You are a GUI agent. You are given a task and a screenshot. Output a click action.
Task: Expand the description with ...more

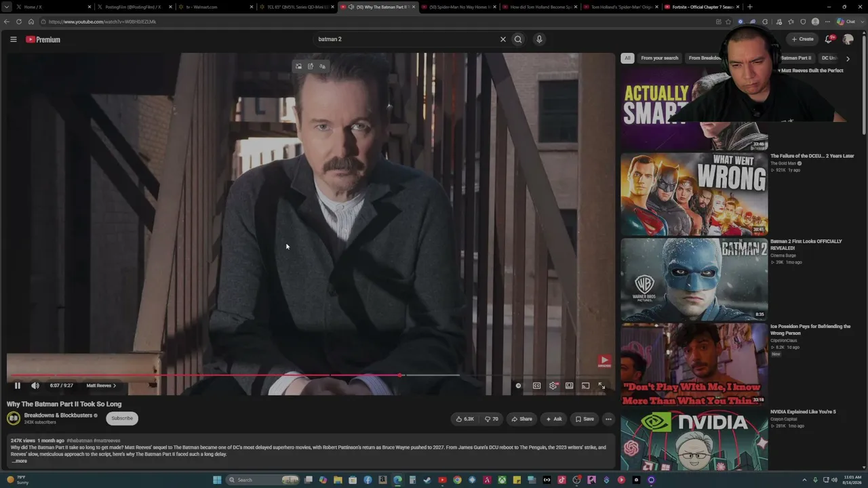tap(19, 461)
